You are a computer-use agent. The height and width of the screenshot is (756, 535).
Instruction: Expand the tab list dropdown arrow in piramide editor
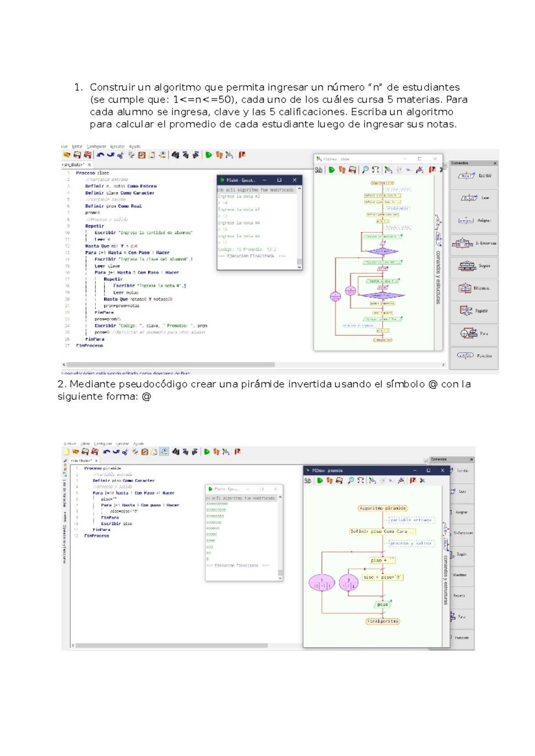point(425,461)
